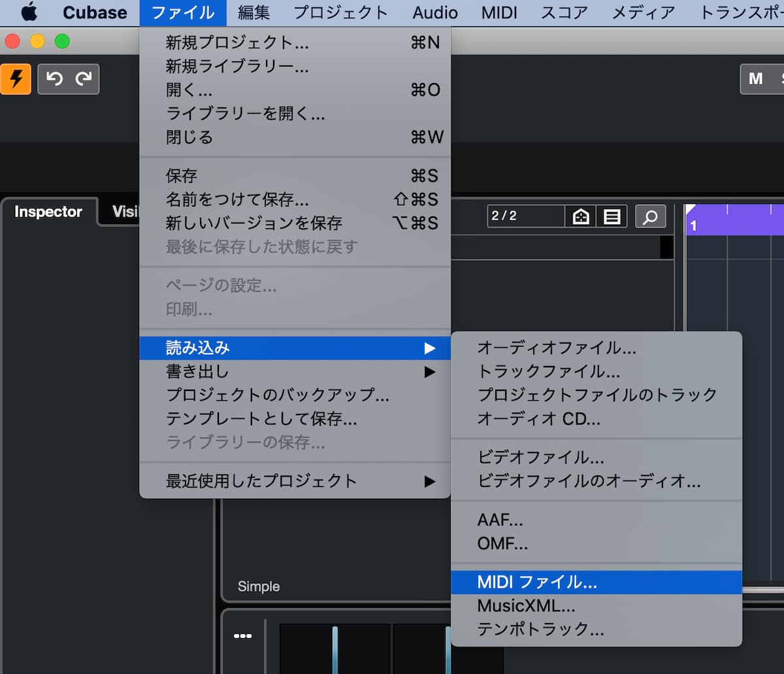Open the トランスポート menu
Viewport: 784px width, 674px height.
742,12
